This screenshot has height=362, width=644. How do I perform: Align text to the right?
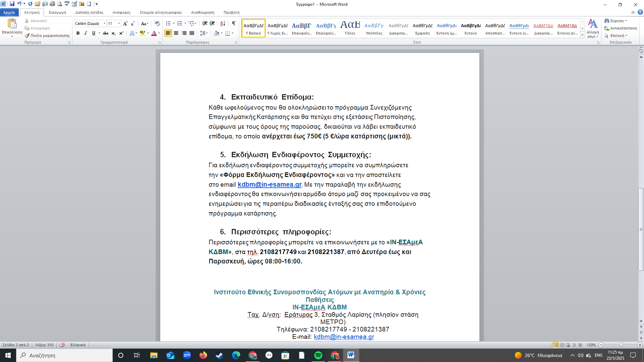click(184, 33)
